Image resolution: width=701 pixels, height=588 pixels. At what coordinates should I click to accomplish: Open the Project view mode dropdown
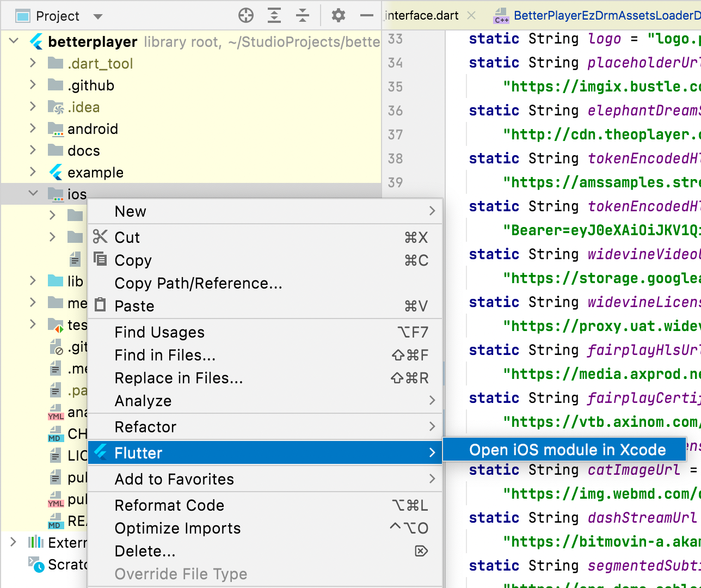point(98,15)
